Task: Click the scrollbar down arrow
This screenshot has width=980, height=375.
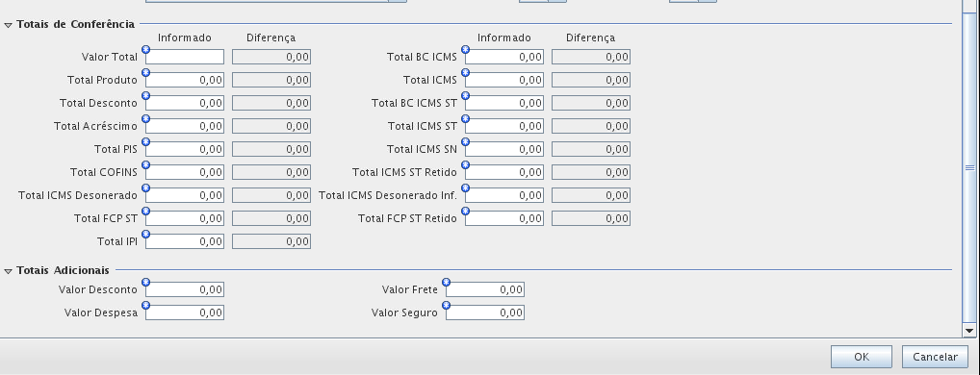Action: [969, 331]
